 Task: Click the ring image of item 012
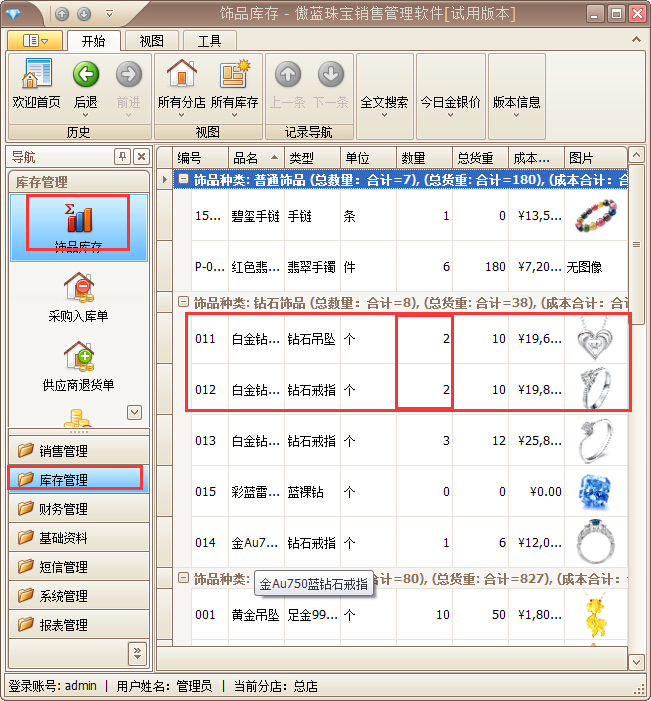(596, 389)
